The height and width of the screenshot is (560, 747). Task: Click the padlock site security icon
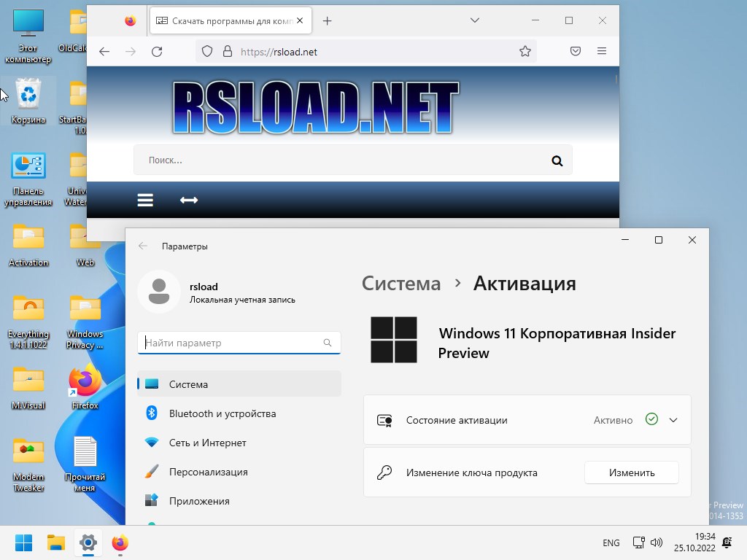[x=228, y=52]
